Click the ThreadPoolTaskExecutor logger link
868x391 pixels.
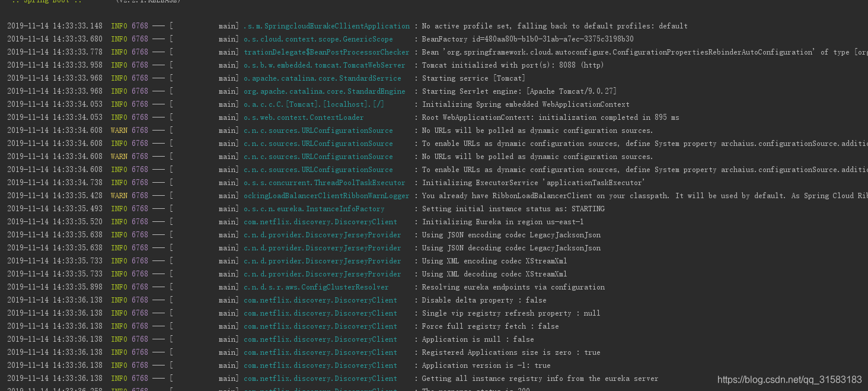point(325,182)
